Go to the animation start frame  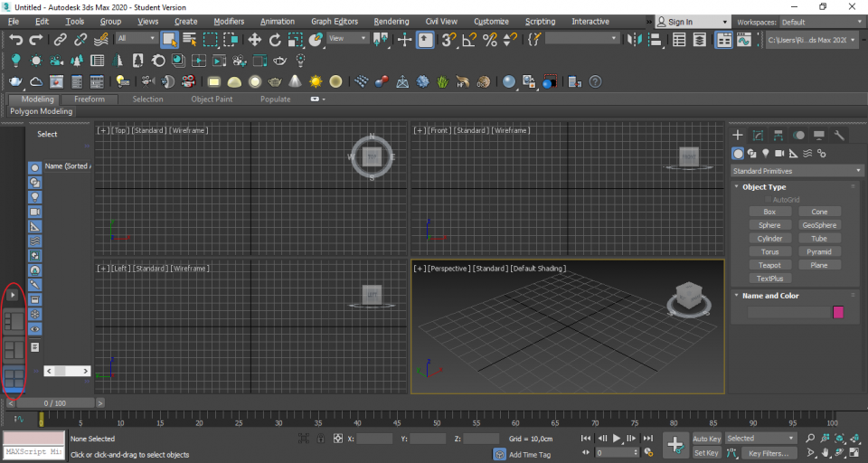(x=586, y=438)
